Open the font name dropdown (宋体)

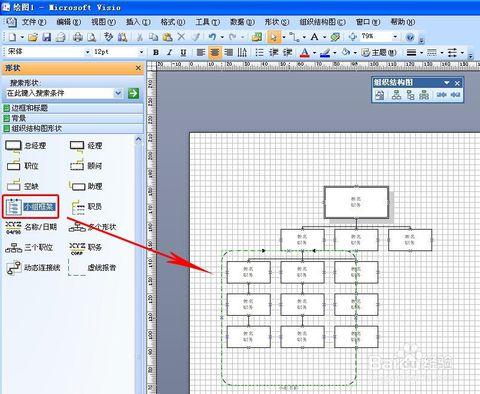pos(87,52)
